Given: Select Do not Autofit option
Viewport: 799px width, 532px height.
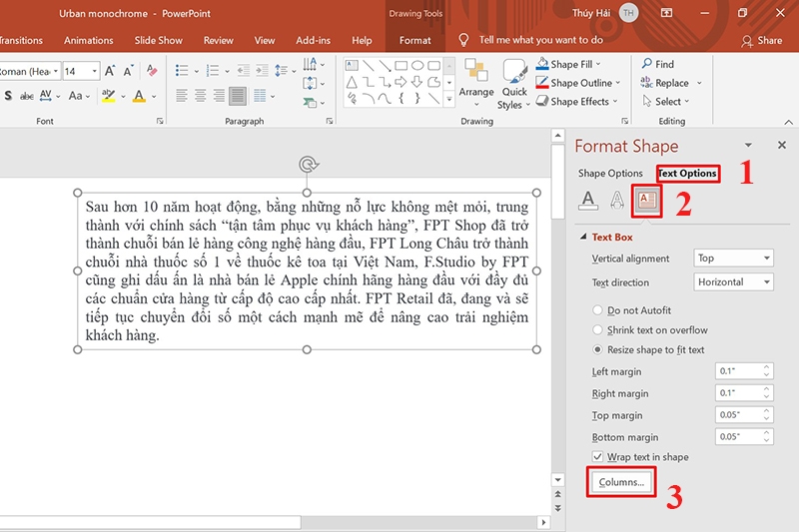Looking at the screenshot, I should [x=632, y=310].
